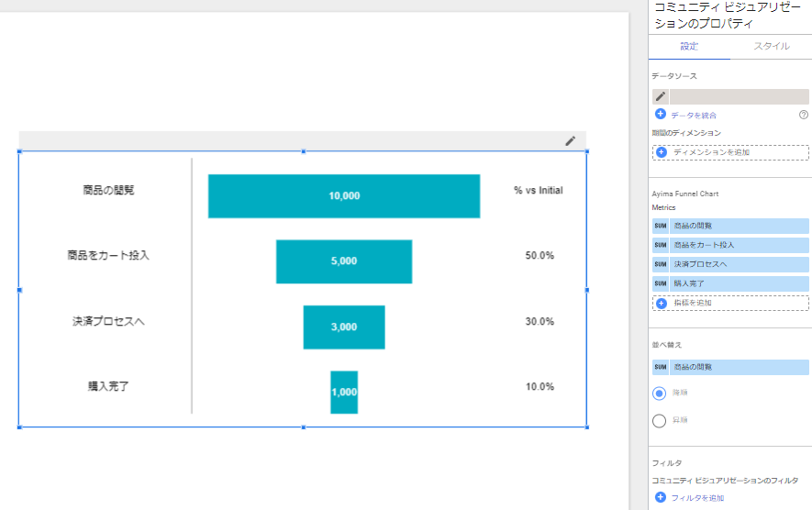
Task: Click the data source pencil edit icon
Action: point(660,96)
